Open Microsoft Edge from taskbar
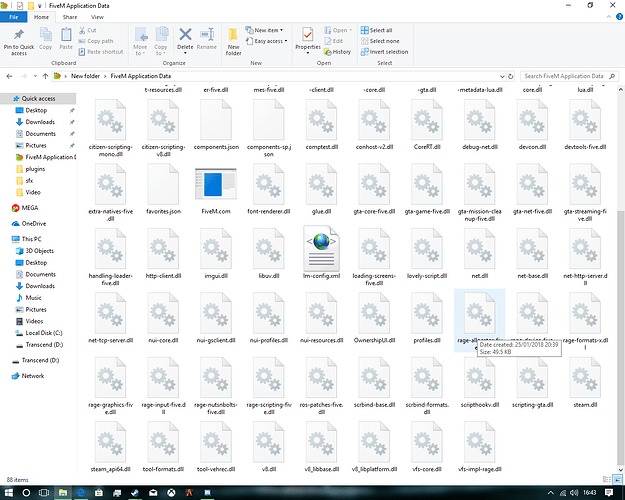The height and width of the screenshot is (500, 625). click(x=81, y=493)
